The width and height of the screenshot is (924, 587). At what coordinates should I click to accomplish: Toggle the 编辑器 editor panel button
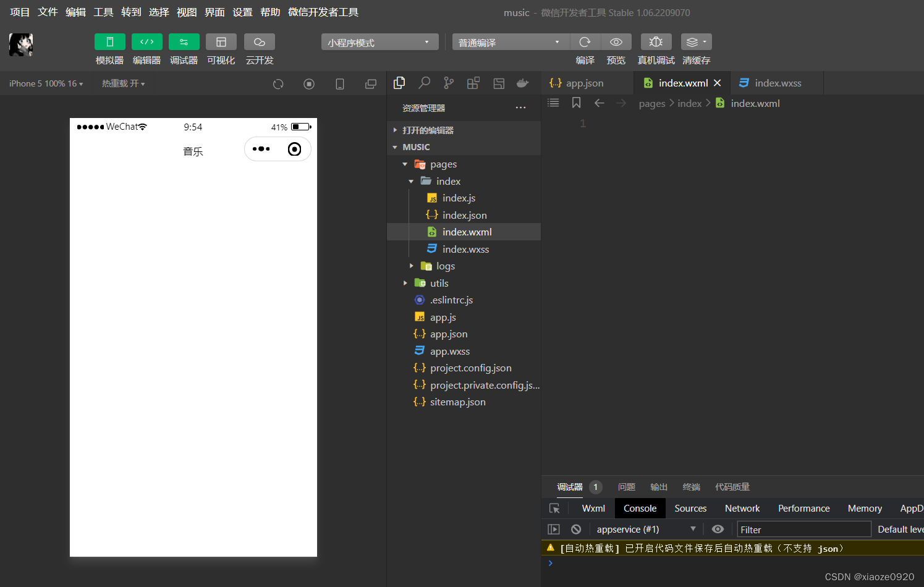tap(147, 42)
